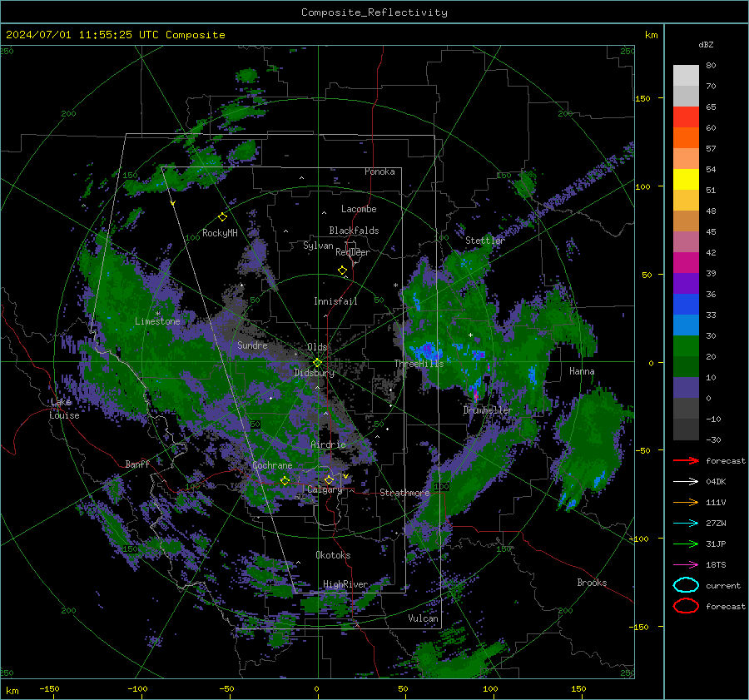Select the blue 36 dBZ color swatch
Screen dimensions: 749x700
[x=686, y=304]
